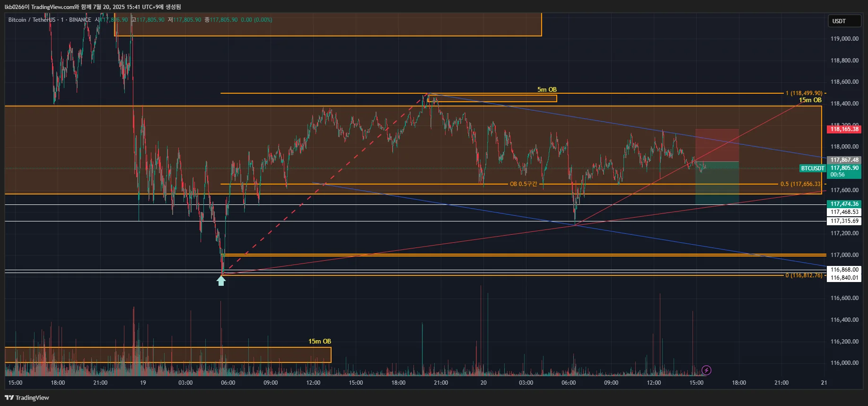Click the 00:56 candle countdown timer
This screenshot has height=406, width=868.
[x=838, y=175]
